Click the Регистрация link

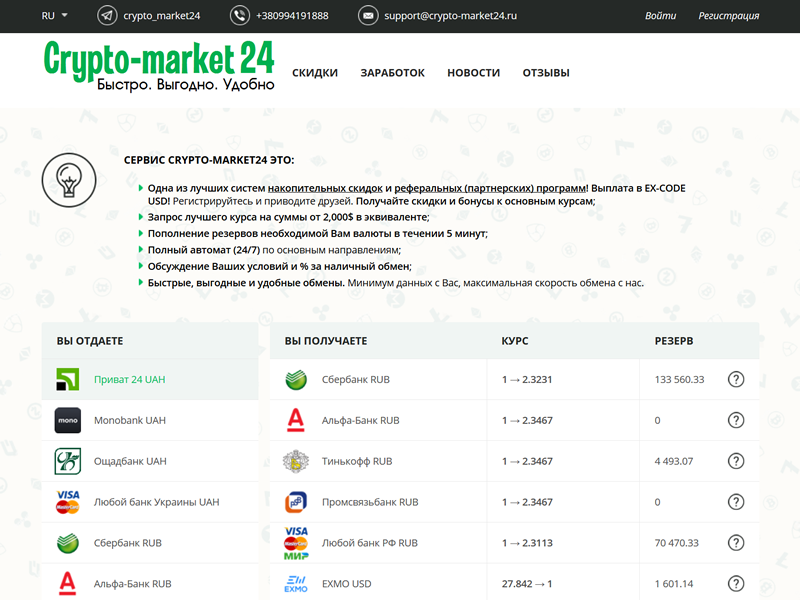coord(728,16)
